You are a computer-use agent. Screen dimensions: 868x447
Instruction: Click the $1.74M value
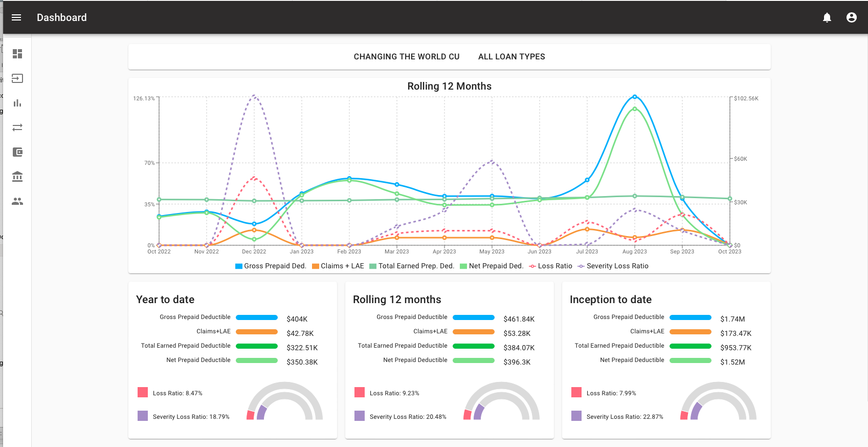(732, 319)
